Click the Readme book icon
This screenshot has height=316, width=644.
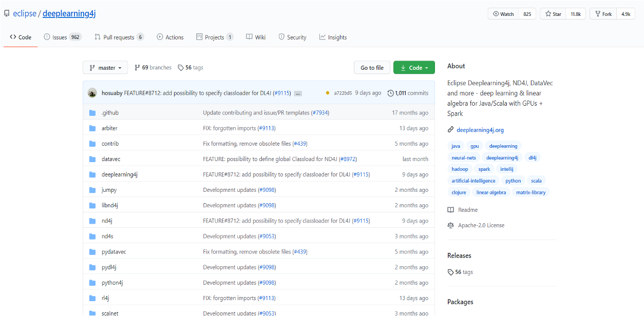450,210
